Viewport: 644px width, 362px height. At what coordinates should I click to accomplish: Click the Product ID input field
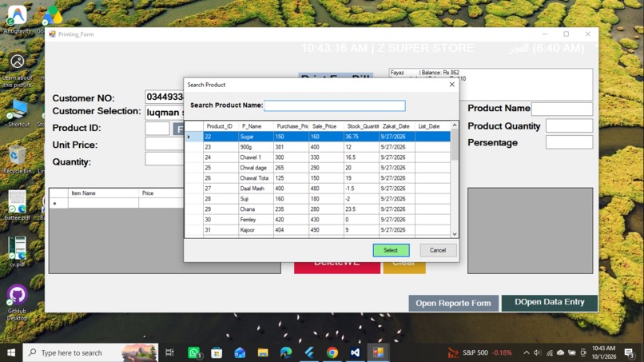(157, 128)
